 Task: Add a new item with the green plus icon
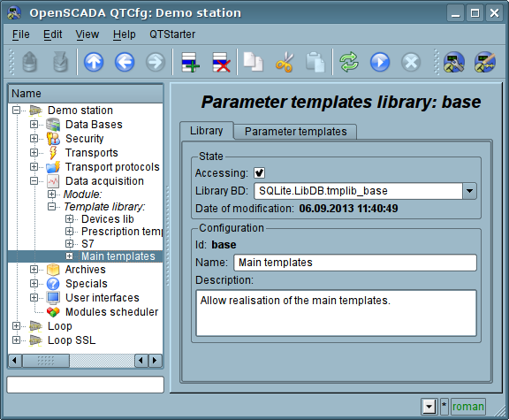click(x=190, y=62)
